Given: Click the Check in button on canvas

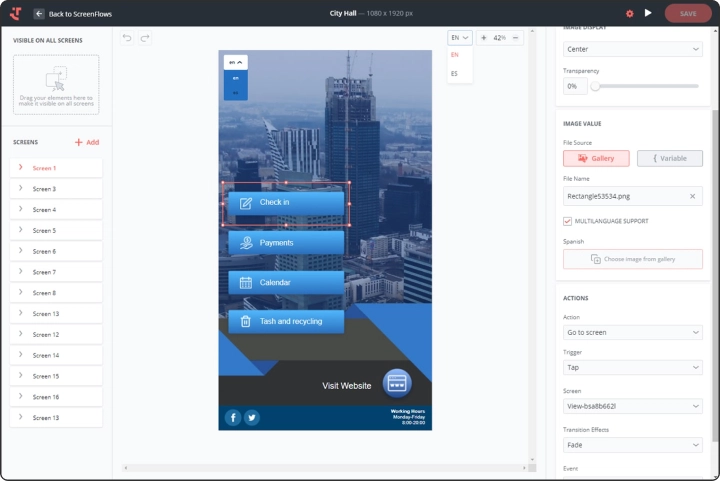Looking at the screenshot, I should pos(286,203).
